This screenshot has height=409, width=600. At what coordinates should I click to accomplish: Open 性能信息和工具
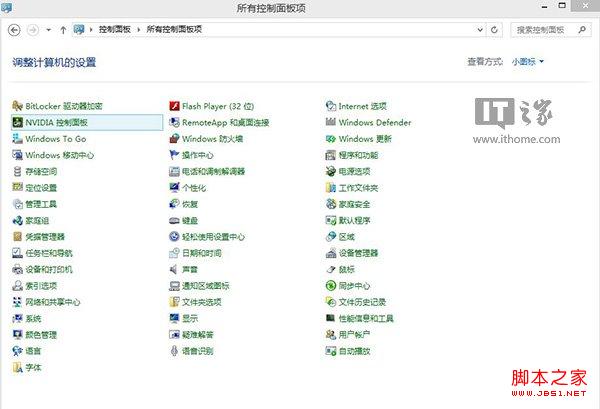(359, 318)
